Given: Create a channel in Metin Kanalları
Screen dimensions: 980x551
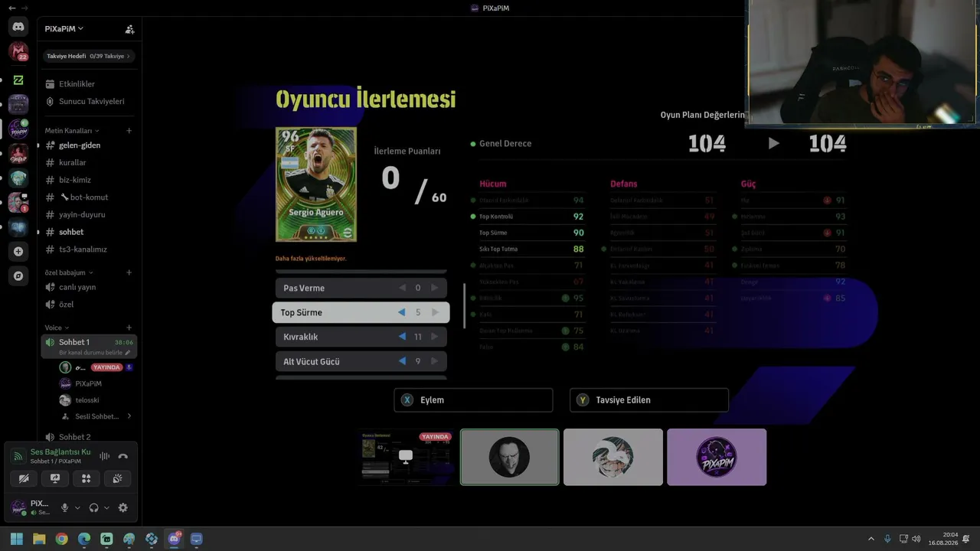Looking at the screenshot, I should 129,131.
